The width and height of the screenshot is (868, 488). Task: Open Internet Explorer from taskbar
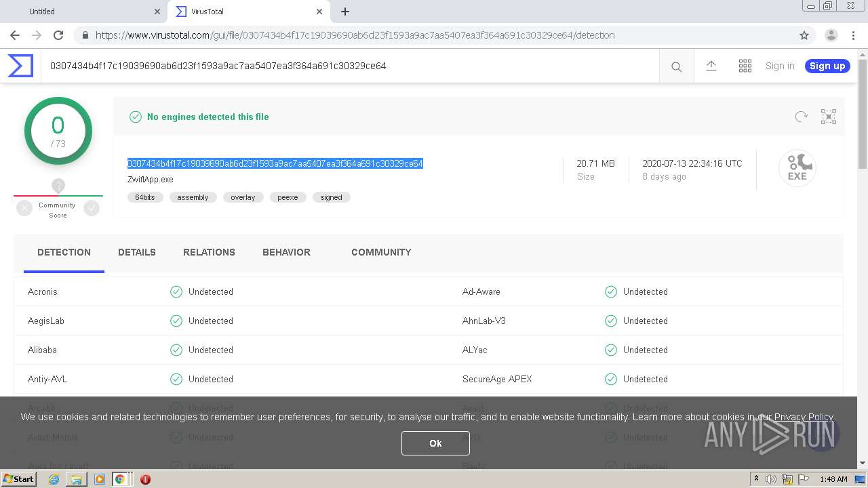point(54,479)
